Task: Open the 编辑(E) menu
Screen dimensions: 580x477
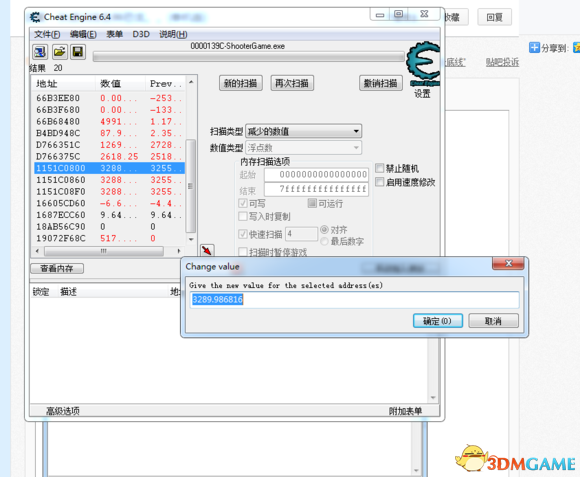Action: 83,34
